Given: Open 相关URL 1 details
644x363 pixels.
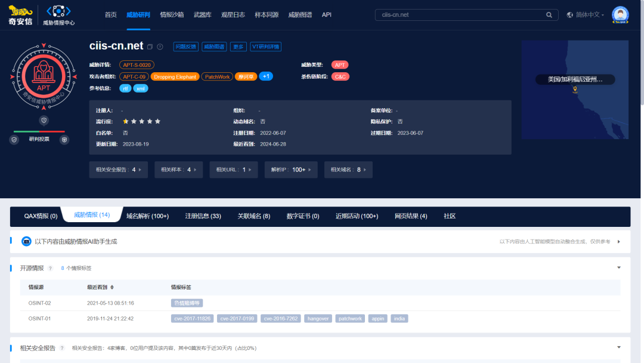Looking at the screenshot, I should point(234,170).
